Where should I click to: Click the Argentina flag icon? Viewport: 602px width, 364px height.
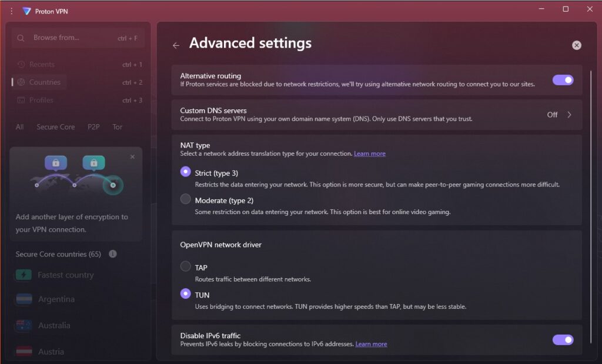[x=24, y=299]
